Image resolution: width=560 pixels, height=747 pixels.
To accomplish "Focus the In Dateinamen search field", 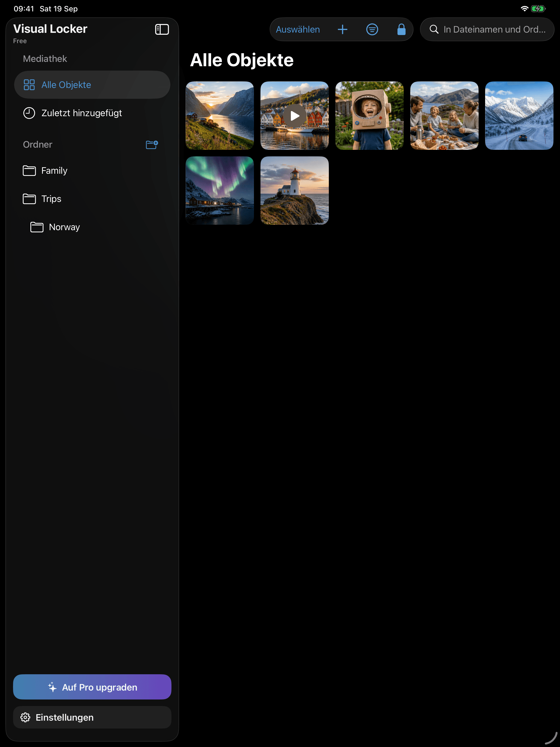I will click(x=487, y=29).
